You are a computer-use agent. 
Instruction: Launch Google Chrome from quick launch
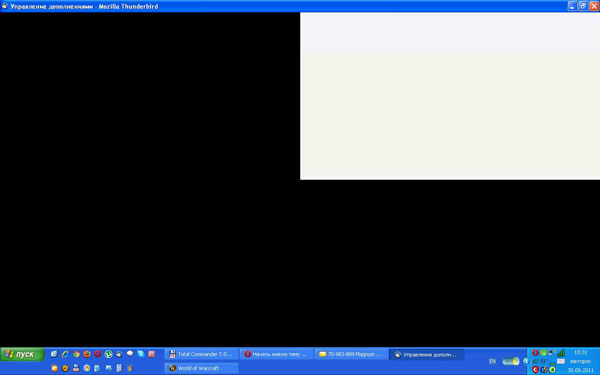coord(76,354)
